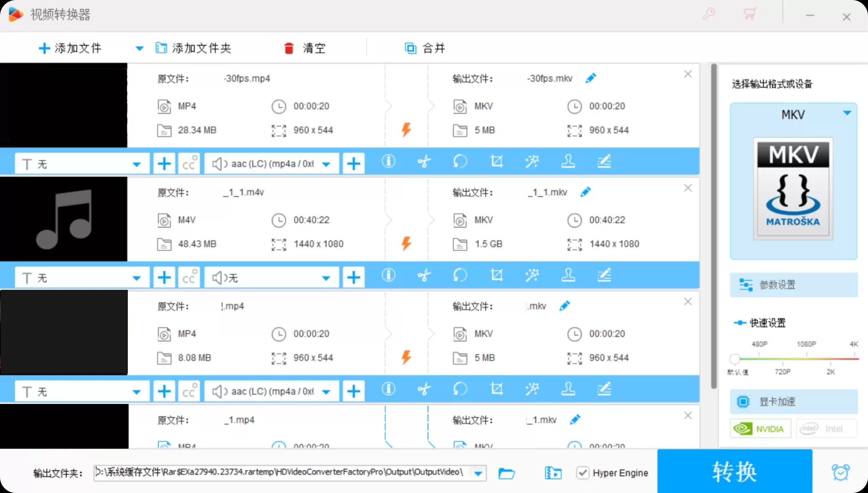
Task: Click the scissors trim icon on first video
Action: point(424,162)
